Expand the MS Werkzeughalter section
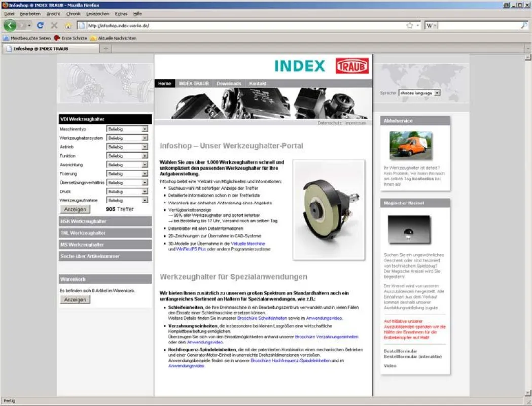The height and width of the screenshot is (406, 532). 105,245
